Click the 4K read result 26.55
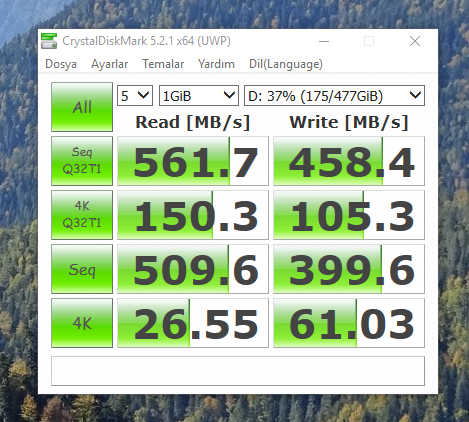Image resolution: width=469 pixels, height=422 pixels. pos(193,323)
